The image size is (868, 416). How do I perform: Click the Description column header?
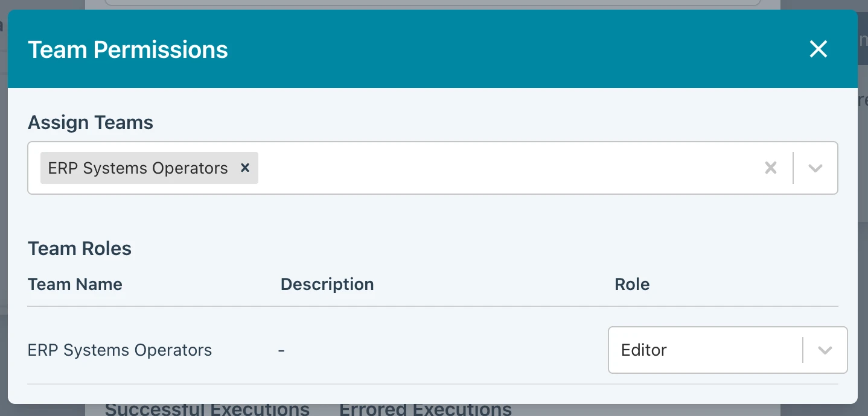point(327,285)
